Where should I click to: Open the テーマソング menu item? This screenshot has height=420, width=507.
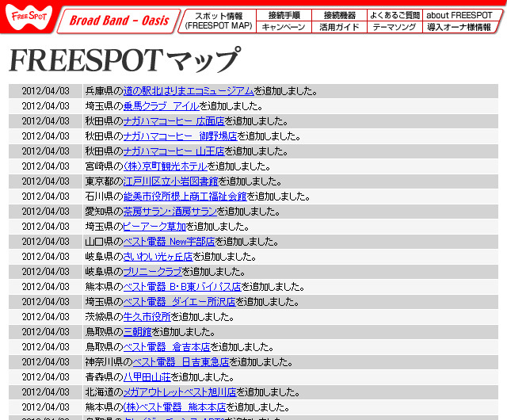click(x=395, y=27)
